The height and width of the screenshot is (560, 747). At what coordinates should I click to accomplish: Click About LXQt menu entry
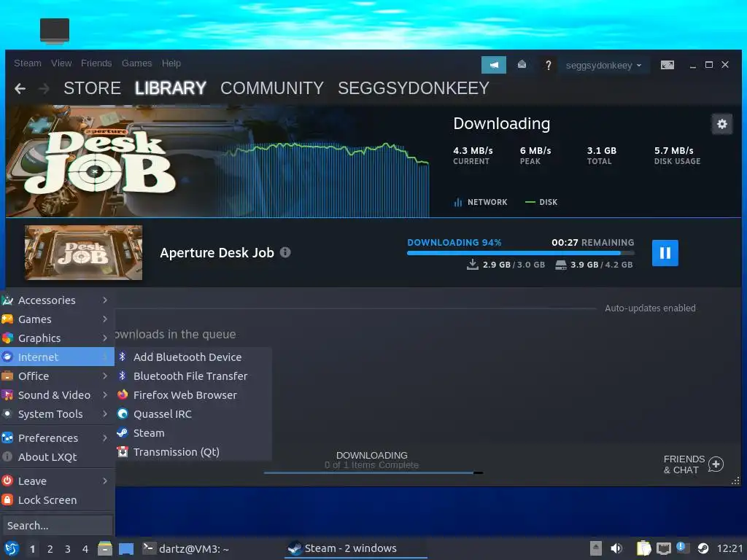coord(57,457)
